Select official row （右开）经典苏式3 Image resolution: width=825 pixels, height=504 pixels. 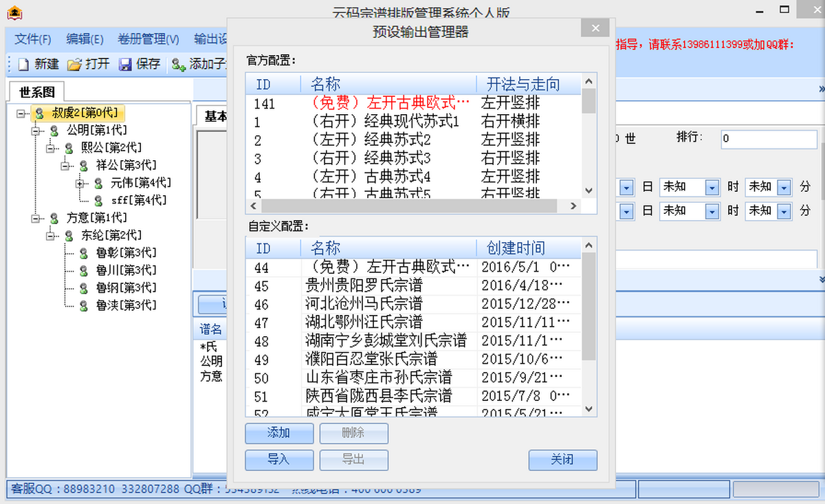(x=413, y=159)
